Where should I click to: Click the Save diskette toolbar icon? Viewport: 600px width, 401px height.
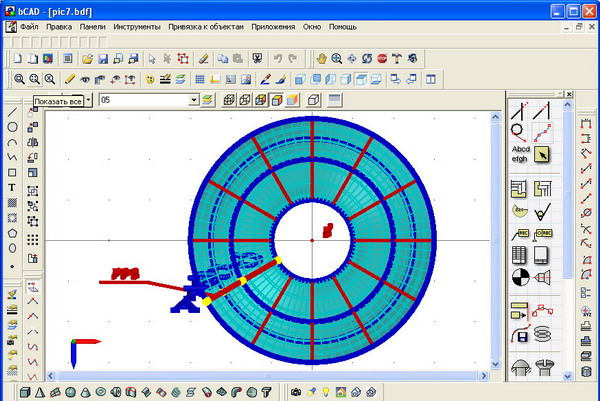[x=104, y=58]
